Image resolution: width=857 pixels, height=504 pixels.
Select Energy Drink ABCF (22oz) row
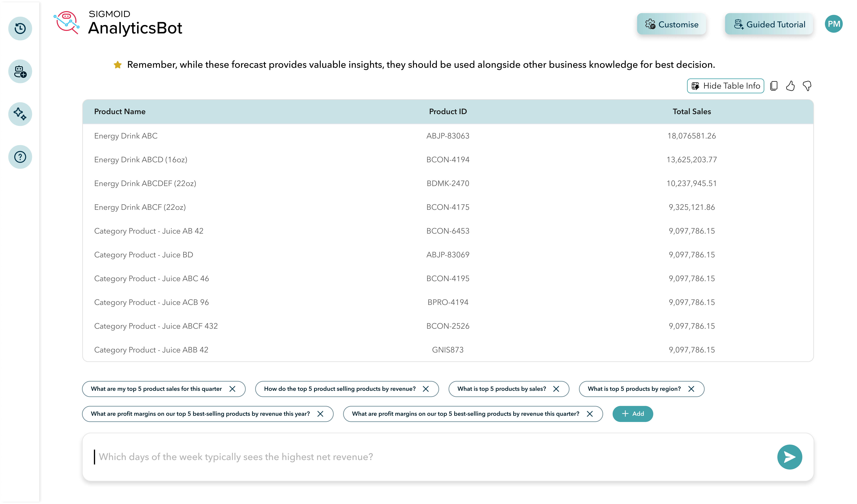click(x=140, y=207)
